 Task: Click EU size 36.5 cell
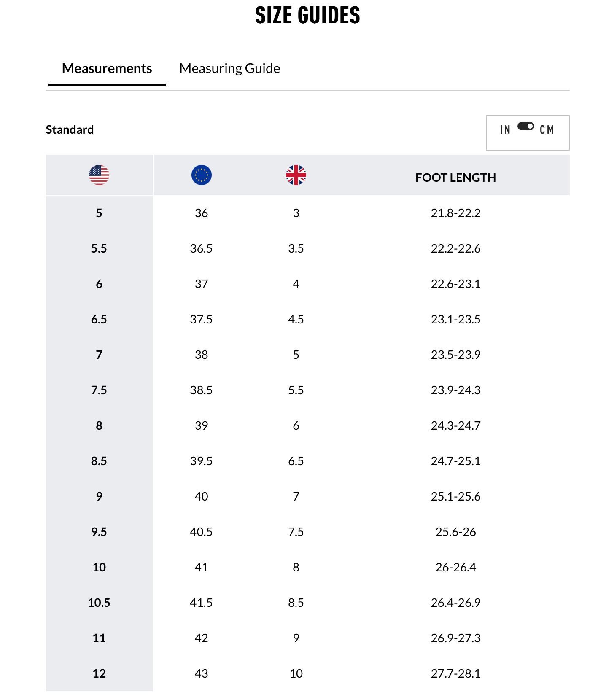(x=201, y=248)
